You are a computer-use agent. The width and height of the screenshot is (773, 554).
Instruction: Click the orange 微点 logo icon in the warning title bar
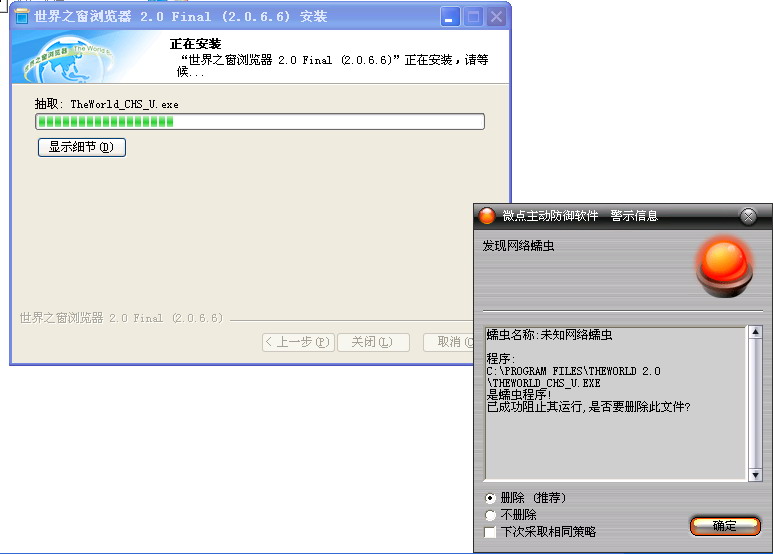[x=487, y=216]
